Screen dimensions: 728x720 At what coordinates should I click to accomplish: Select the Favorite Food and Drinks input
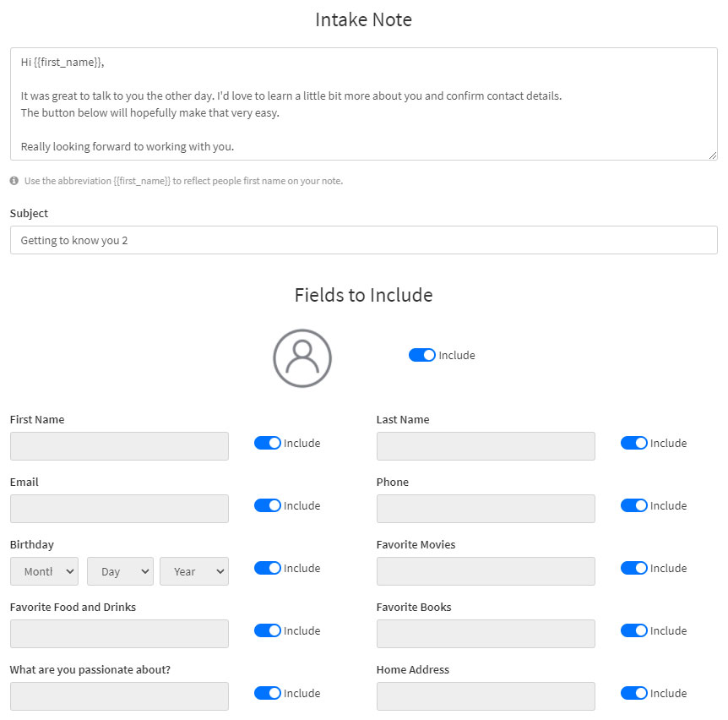pyautogui.click(x=118, y=634)
